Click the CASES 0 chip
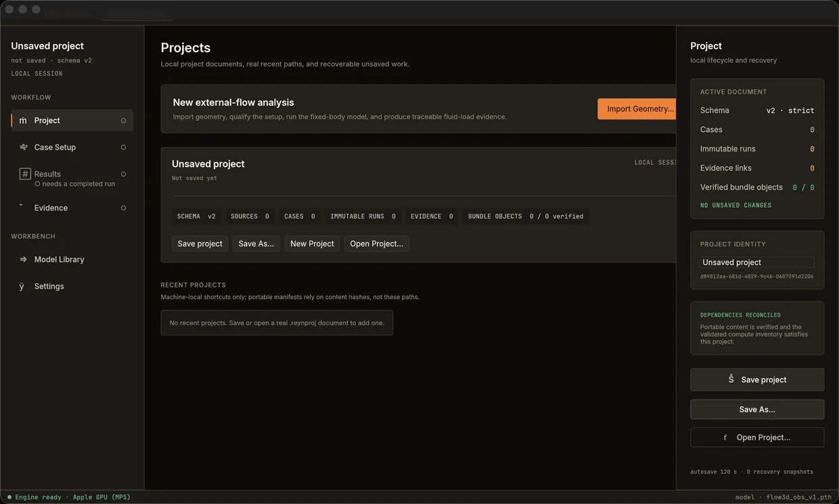 tap(300, 216)
